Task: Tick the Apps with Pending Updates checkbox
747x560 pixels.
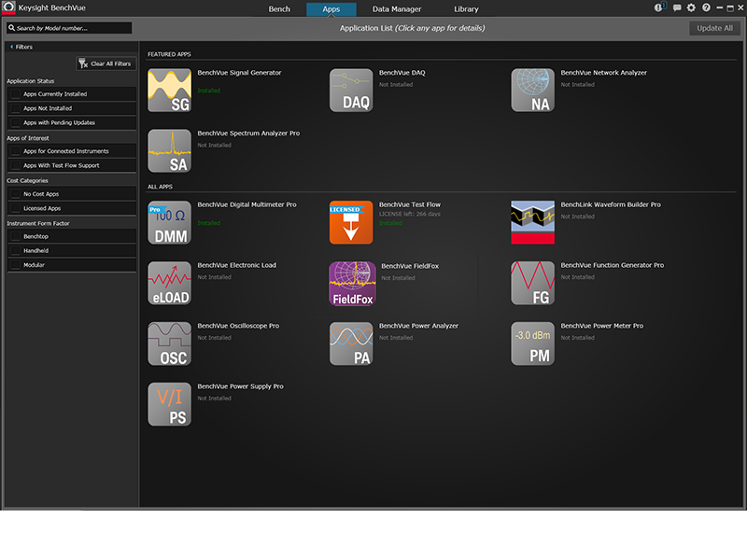Action: pyautogui.click(x=15, y=122)
